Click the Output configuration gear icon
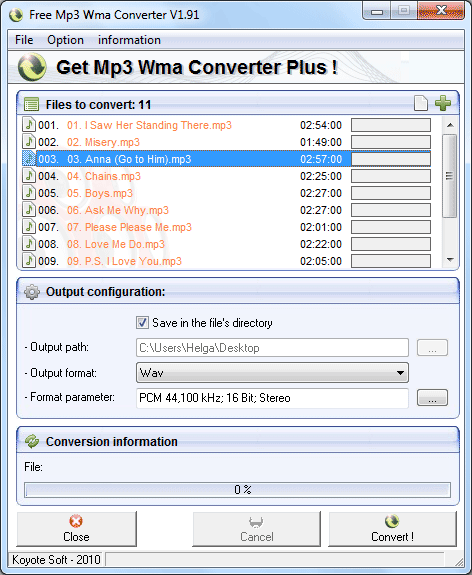The height and width of the screenshot is (575, 472). (32, 292)
